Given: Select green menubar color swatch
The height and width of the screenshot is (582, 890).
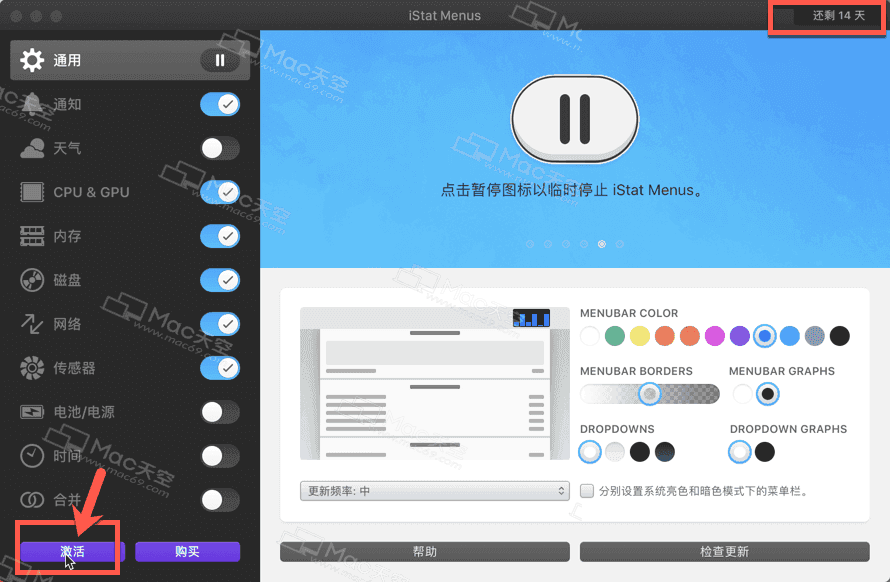Looking at the screenshot, I should (x=615, y=336).
